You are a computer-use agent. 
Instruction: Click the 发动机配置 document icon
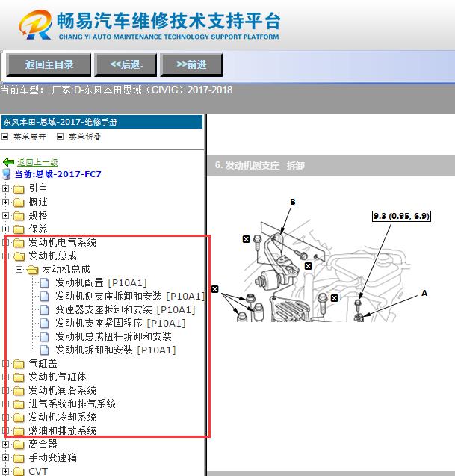pos(45,282)
